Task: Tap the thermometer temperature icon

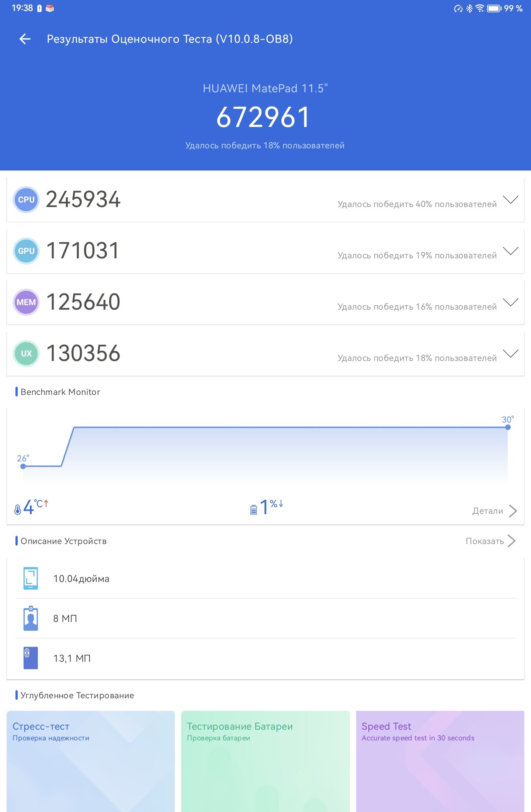Action: [x=17, y=509]
